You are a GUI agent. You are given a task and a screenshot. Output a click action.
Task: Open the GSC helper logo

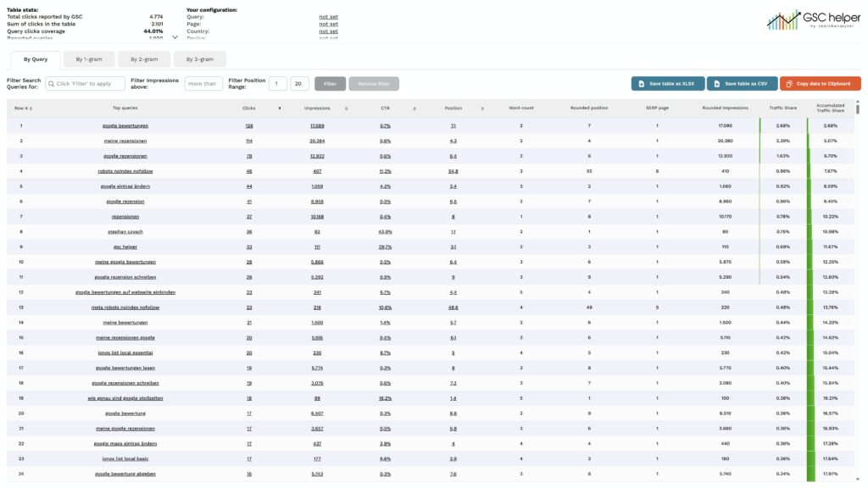tap(813, 20)
